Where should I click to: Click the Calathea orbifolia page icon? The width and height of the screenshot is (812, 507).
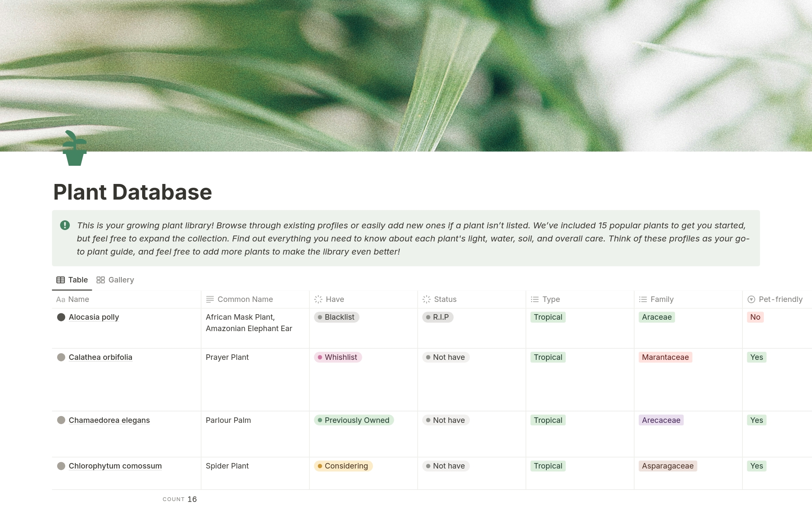coord(61,357)
